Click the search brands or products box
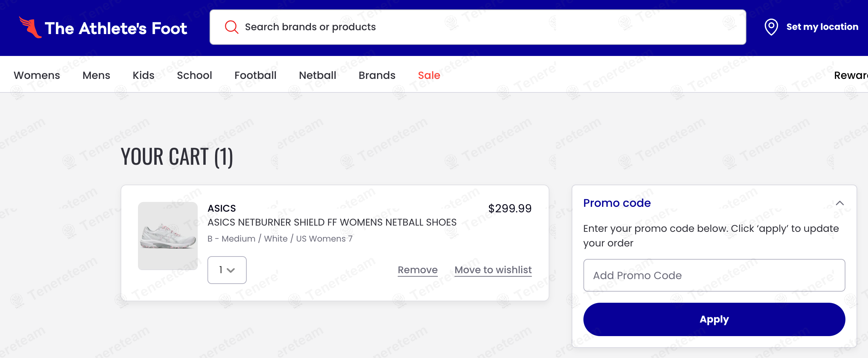Viewport: 868px width, 358px height. point(478,27)
